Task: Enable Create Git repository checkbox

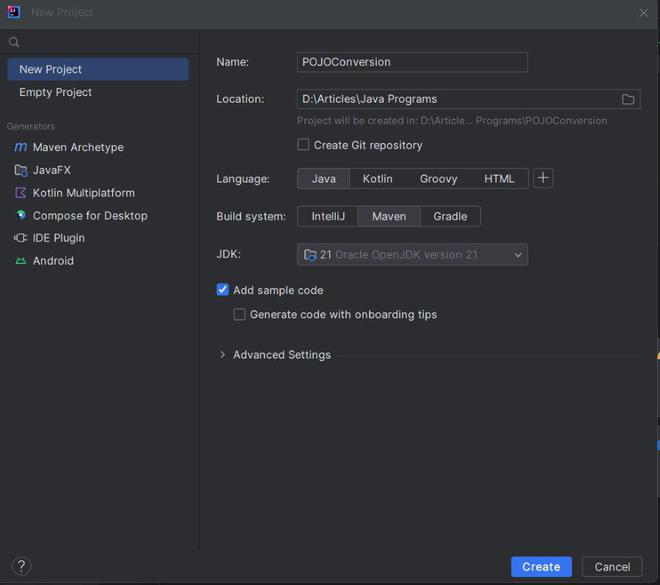Action: (304, 145)
